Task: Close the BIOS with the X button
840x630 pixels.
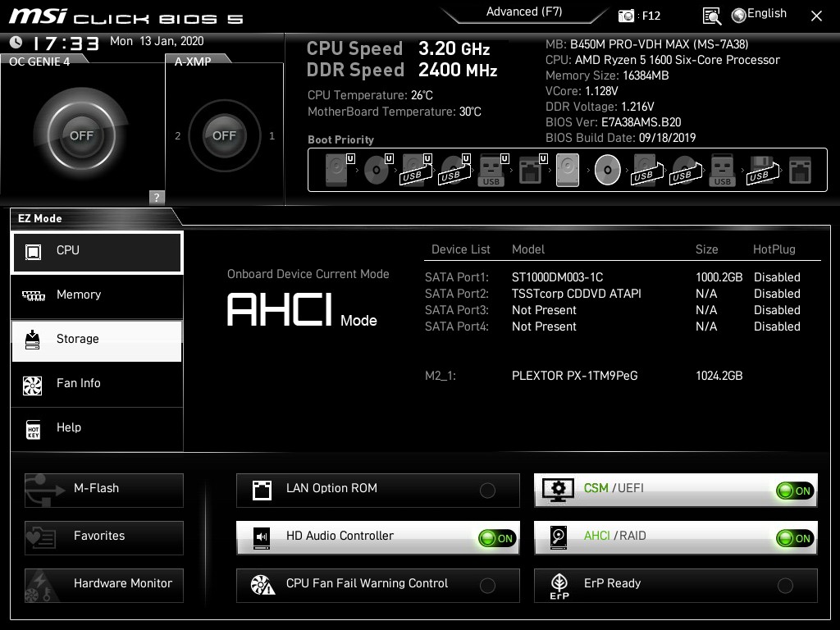Action: [x=816, y=16]
